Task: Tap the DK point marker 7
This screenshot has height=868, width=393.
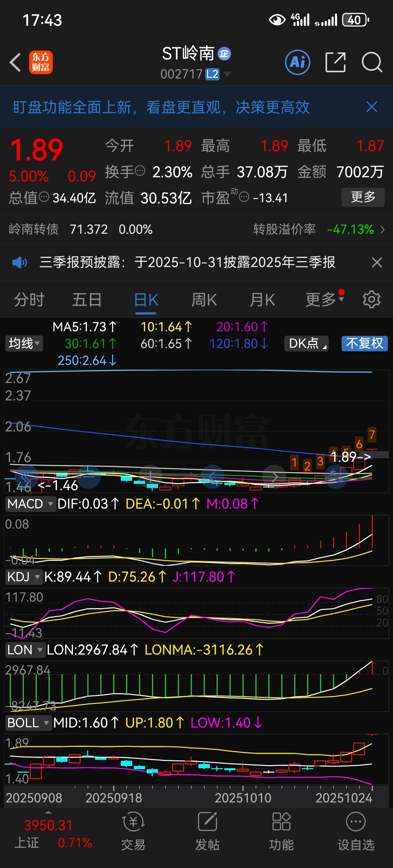Action: coord(372,434)
